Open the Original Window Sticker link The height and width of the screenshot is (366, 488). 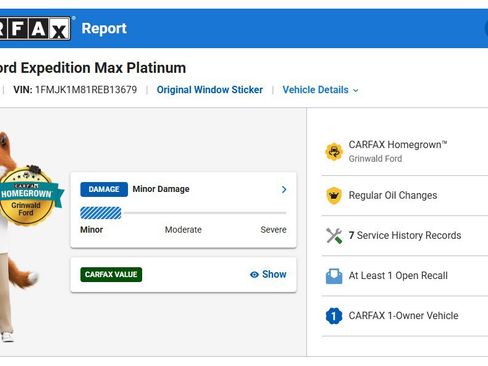click(210, 90)
